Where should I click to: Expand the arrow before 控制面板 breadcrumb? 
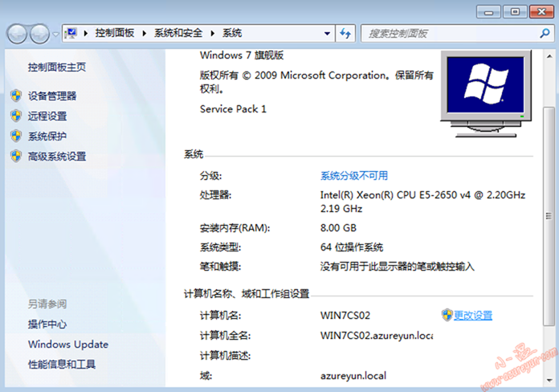pos(86,34)
